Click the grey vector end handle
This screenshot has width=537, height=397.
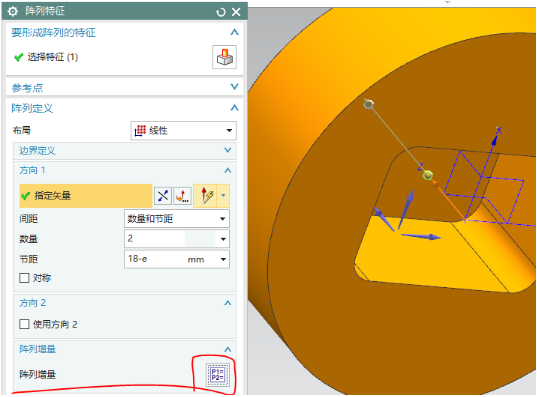point(369,104)
